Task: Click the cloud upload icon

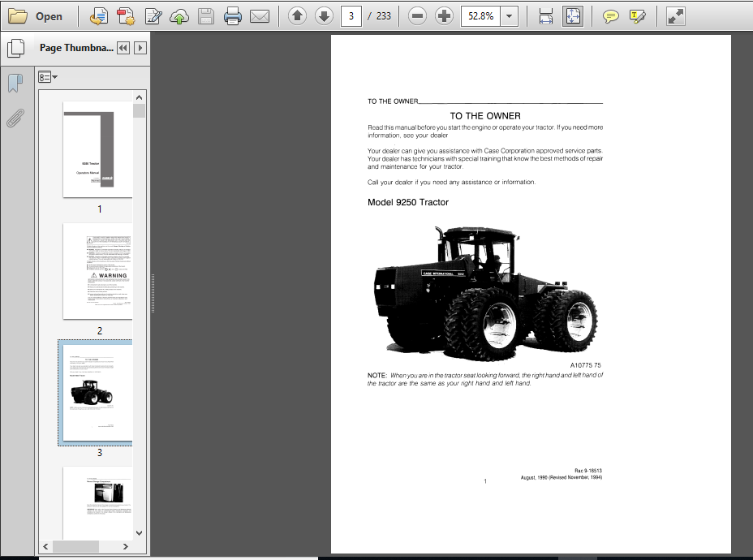Action: point(179,16)
